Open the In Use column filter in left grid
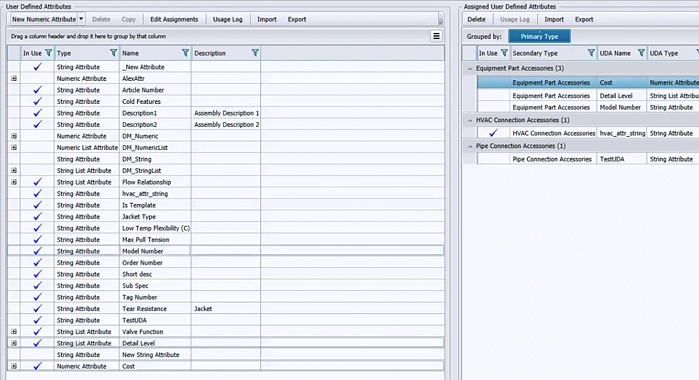Viewport: 699px width, 380px height. (x=49, y=53)
